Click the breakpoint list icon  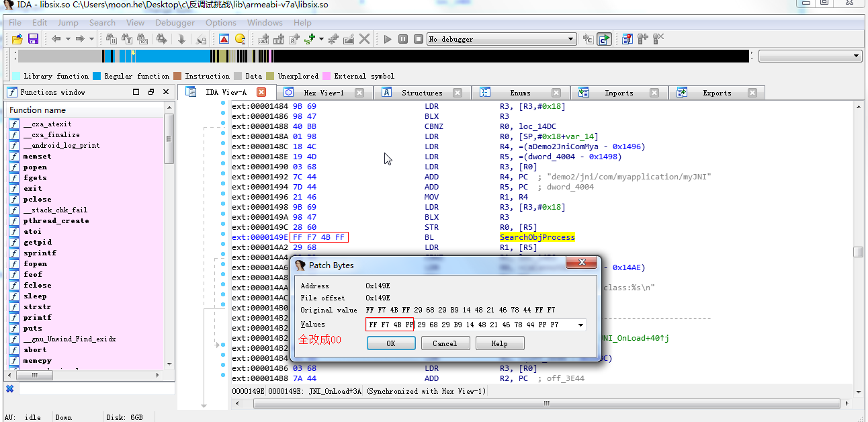pos(627,39)
